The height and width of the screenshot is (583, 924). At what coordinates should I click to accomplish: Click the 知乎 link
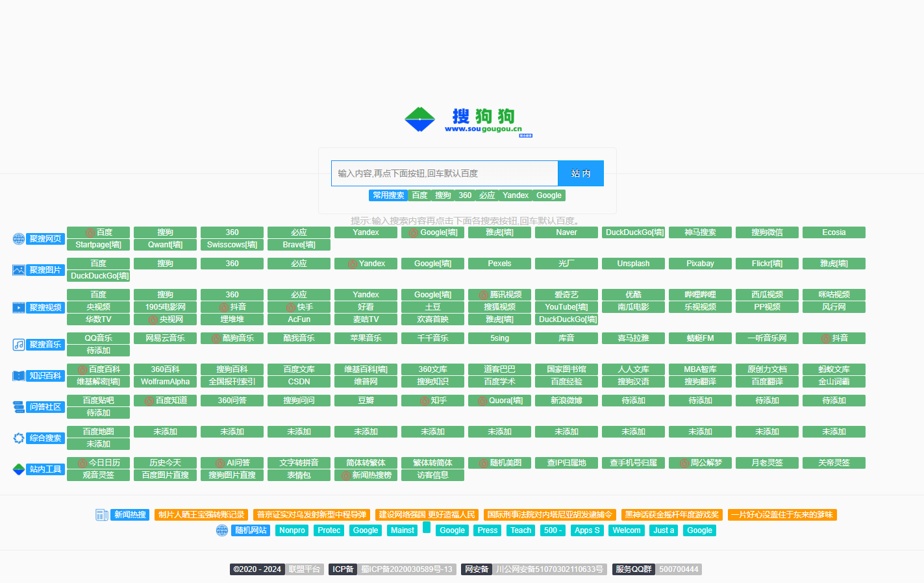(x=432, y=401)
